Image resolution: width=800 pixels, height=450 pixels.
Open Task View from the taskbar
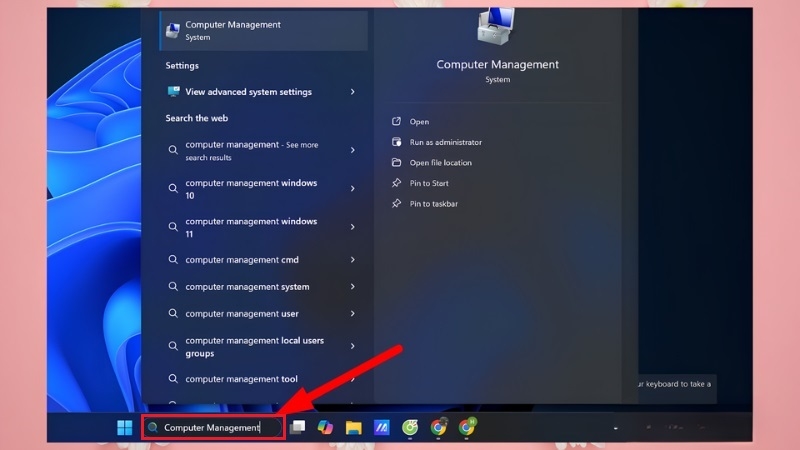(x=297, y=427)
